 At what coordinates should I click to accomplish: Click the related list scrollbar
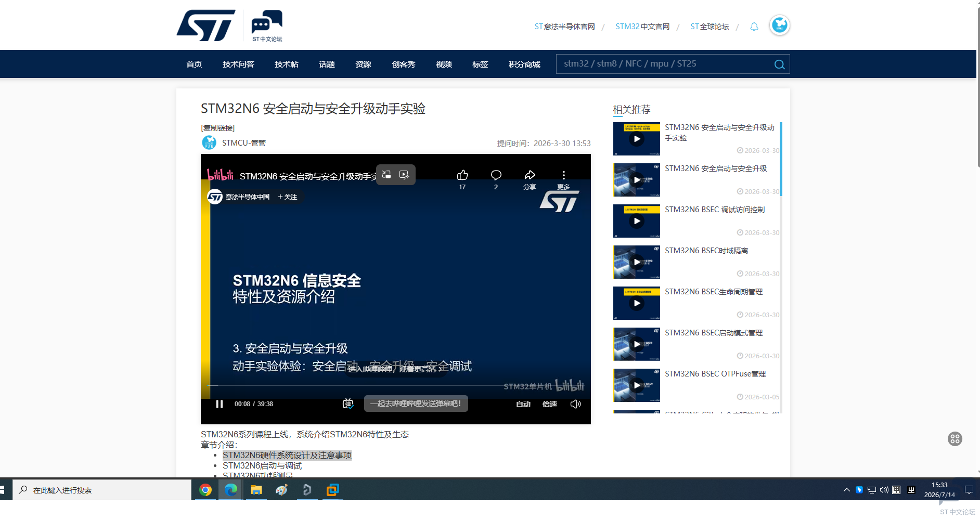click(x=781, y=159)
